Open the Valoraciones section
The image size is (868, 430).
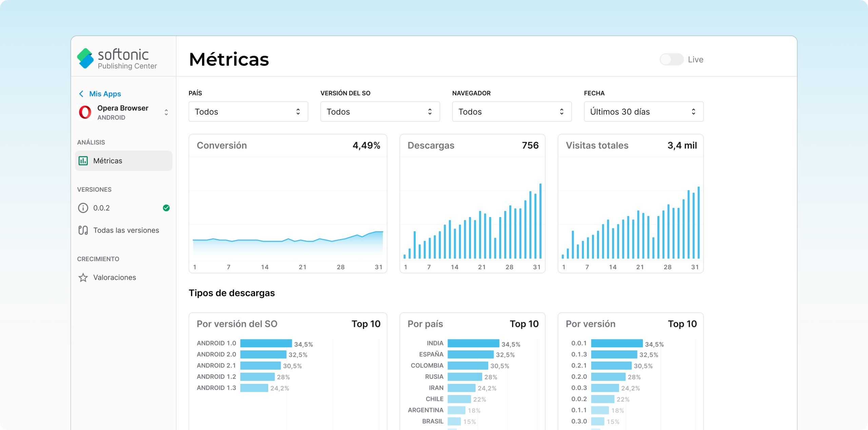pos(115,277)
